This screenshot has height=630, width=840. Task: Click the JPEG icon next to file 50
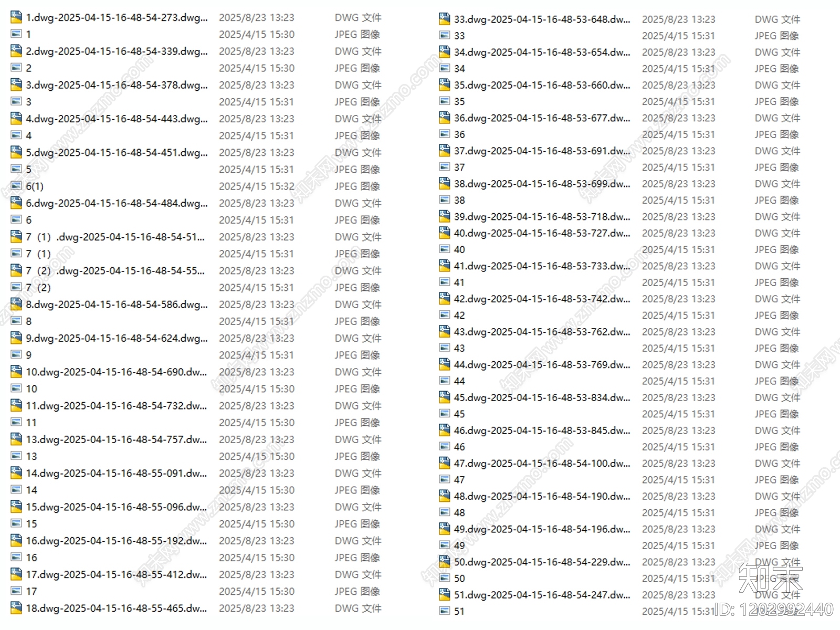pos(445,578)
